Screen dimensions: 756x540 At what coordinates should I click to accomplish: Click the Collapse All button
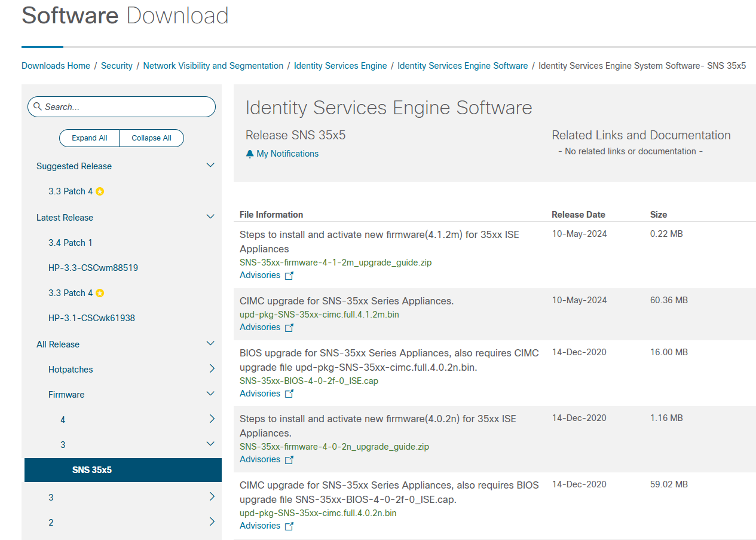tap(151, 138)
